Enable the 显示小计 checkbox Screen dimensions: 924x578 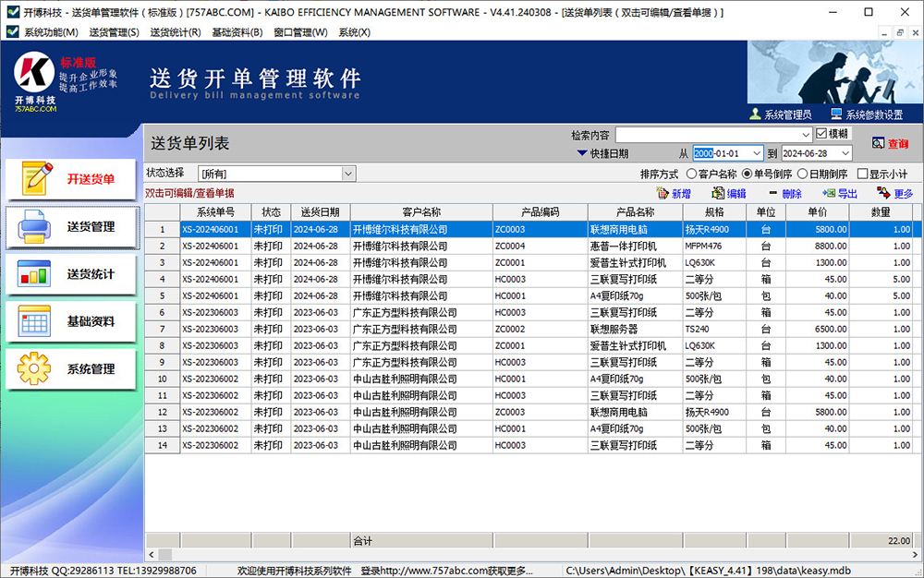click(862, 174)
